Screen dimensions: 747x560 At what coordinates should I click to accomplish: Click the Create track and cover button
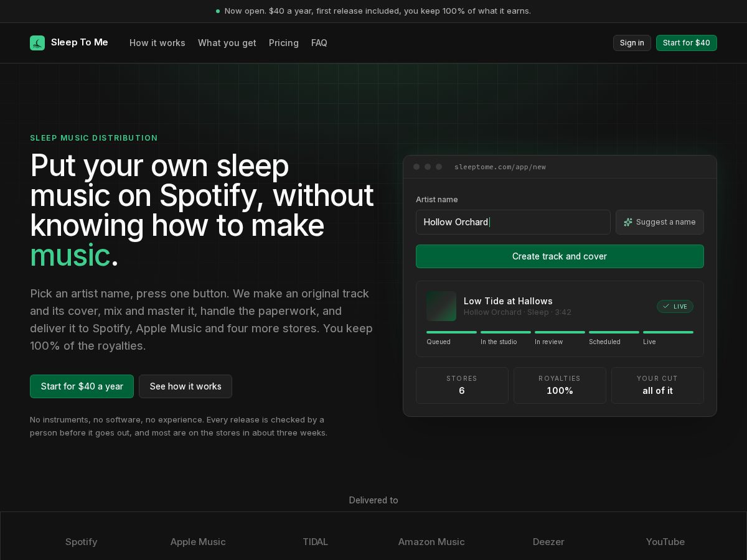point(560,256)
